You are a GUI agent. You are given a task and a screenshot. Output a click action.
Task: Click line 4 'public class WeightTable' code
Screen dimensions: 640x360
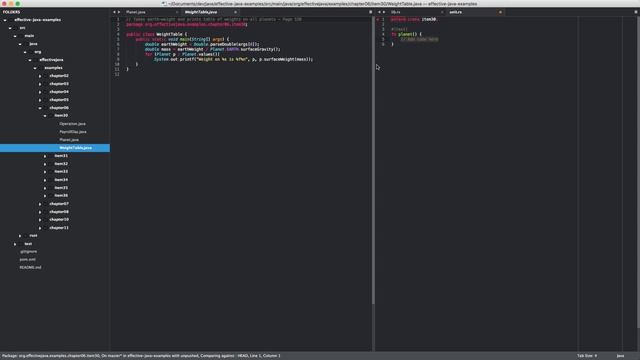tap(156, 34)
